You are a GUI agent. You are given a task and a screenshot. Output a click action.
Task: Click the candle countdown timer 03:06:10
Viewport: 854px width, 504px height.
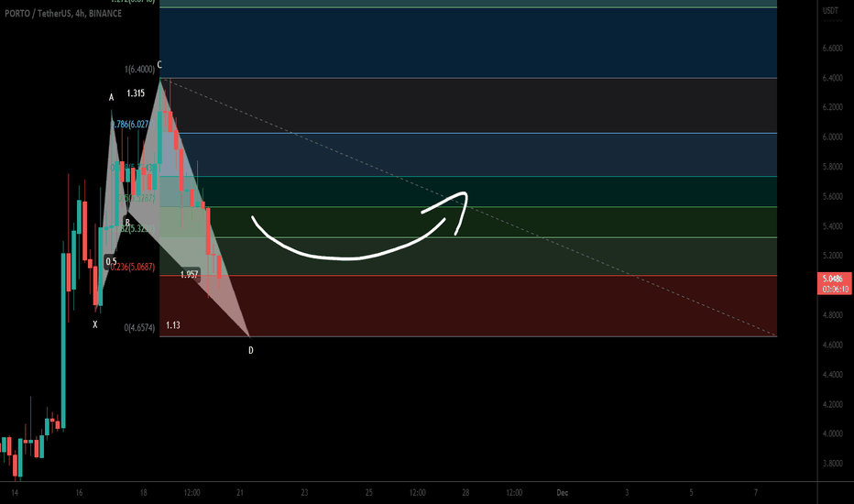(835, 289)
